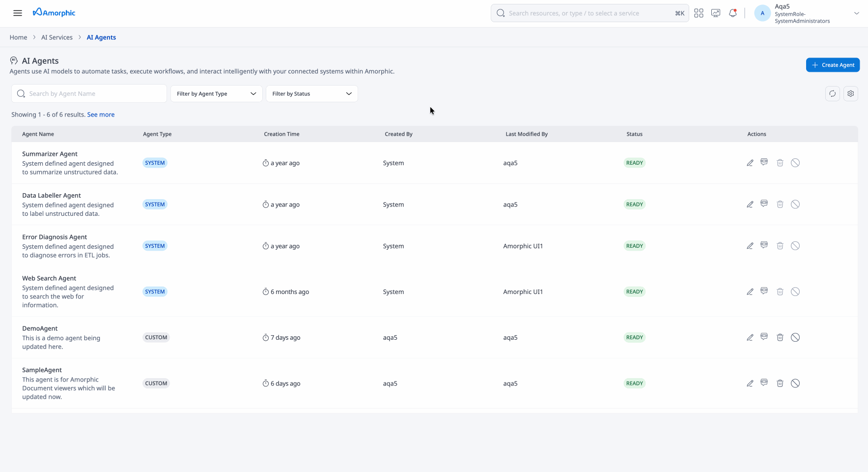
Task: Open the Error Diagnosis Agent name
Action: click(x=55, y=237)
